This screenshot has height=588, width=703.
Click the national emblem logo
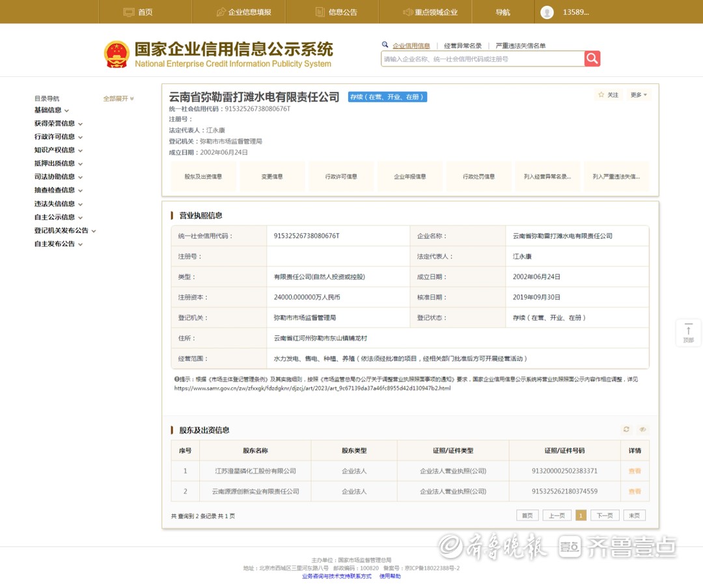[117, 54]
